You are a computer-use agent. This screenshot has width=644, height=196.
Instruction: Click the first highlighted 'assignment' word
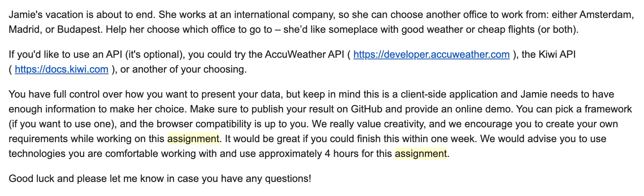[193, 139]
